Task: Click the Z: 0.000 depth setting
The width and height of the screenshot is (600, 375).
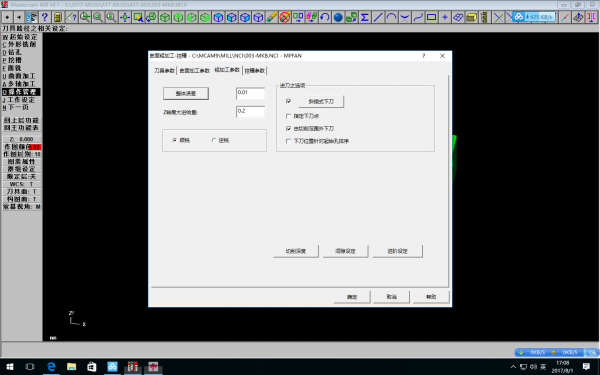Action: point(22,139)
